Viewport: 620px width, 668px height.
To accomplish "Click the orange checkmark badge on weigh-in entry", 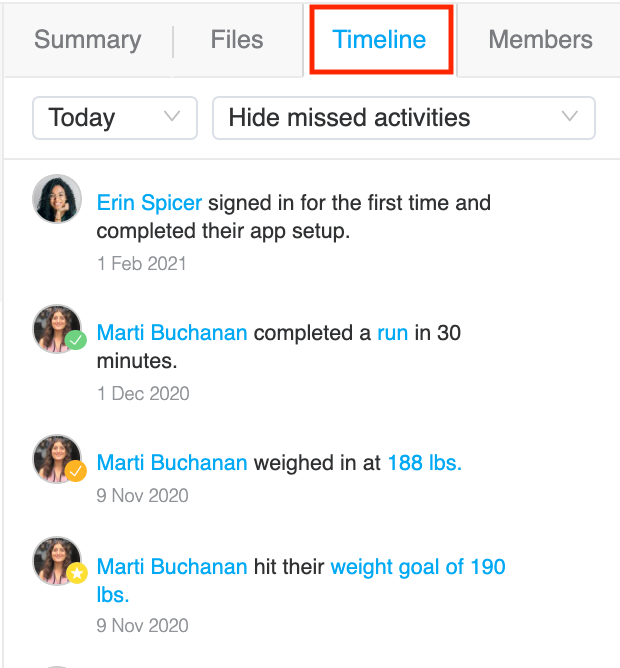I will (x=76, y=471).
